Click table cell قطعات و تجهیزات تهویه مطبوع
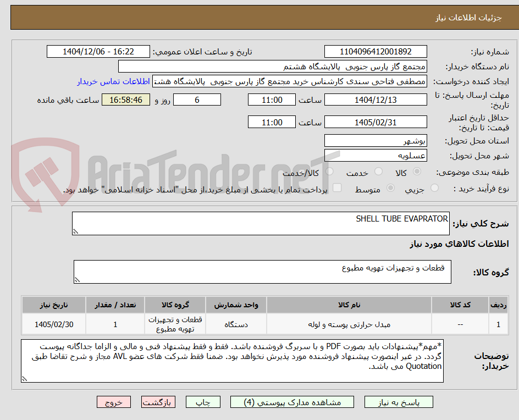Screen dimensions: 519x420 [x=175, y=324]
